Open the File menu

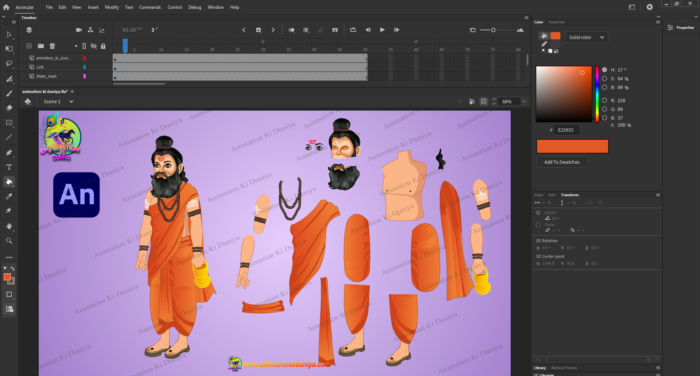coord(49,7)
